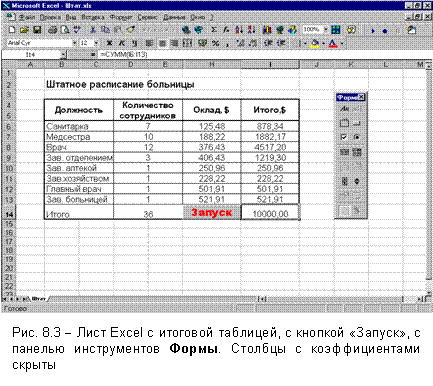Toggle Underline formatting
The width and height of the screenshot is (433, 386).
(134, 43)
